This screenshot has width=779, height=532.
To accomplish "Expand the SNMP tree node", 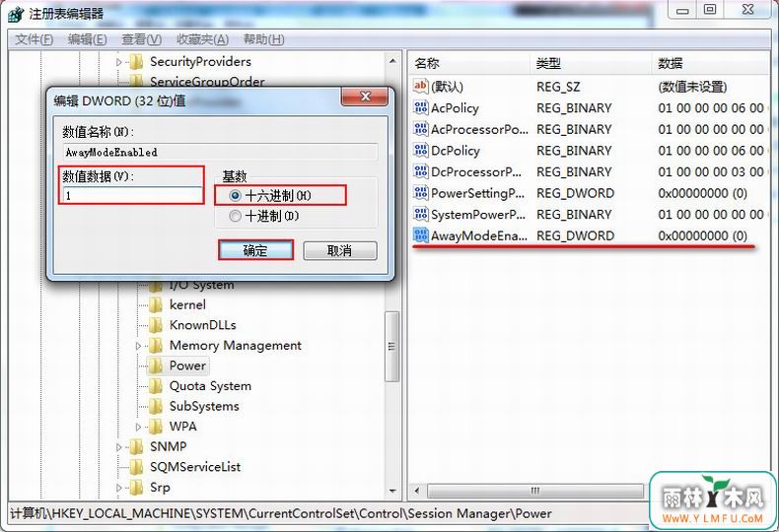I will 119,447.
